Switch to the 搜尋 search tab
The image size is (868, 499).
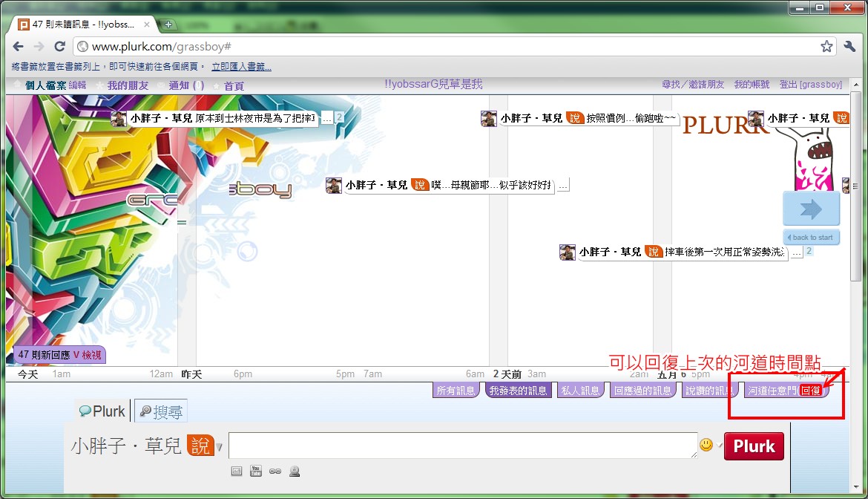point(161,411)
